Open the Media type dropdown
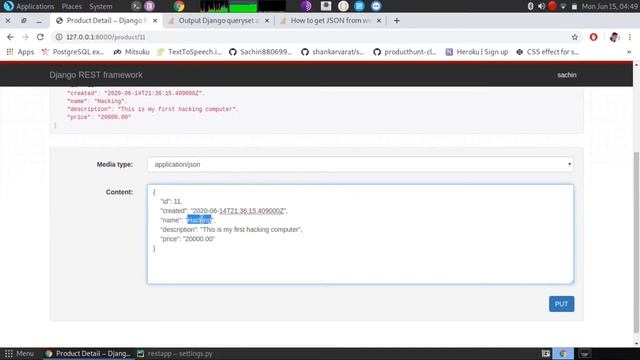640x360 pixels. click(x=360, y=164)
